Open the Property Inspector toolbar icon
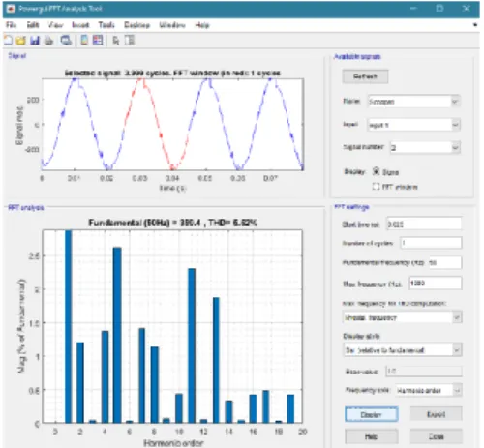This screenshot has width=484, height=448. pos(130,40)
